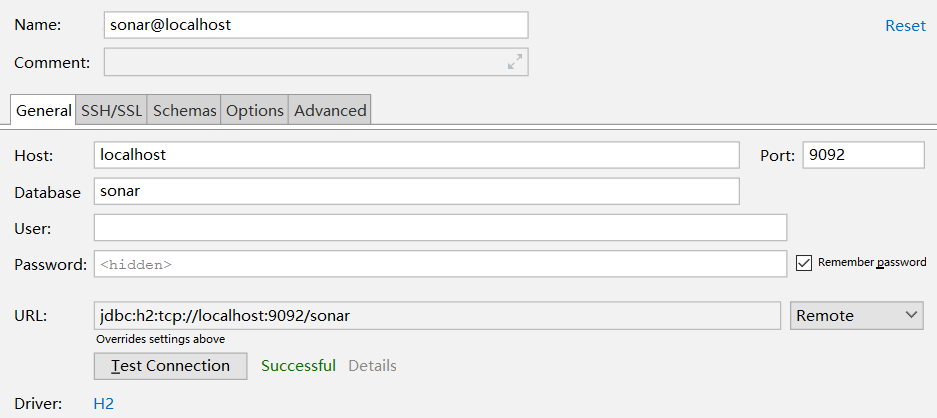This screenshot has width=937, height=418.
Task: Click the Reset link
Action: click(905, 26)
